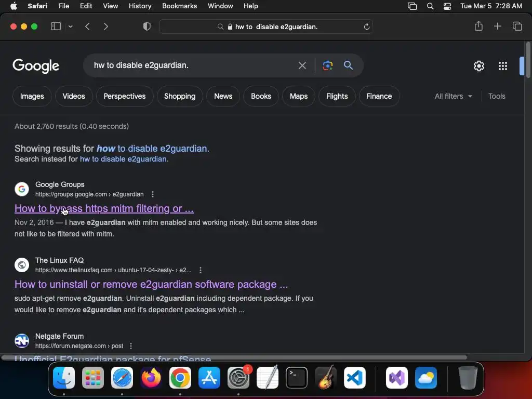Open a new Safari tab
The height and width of the screenshot is (399, 532).
(x=497, y=26)
